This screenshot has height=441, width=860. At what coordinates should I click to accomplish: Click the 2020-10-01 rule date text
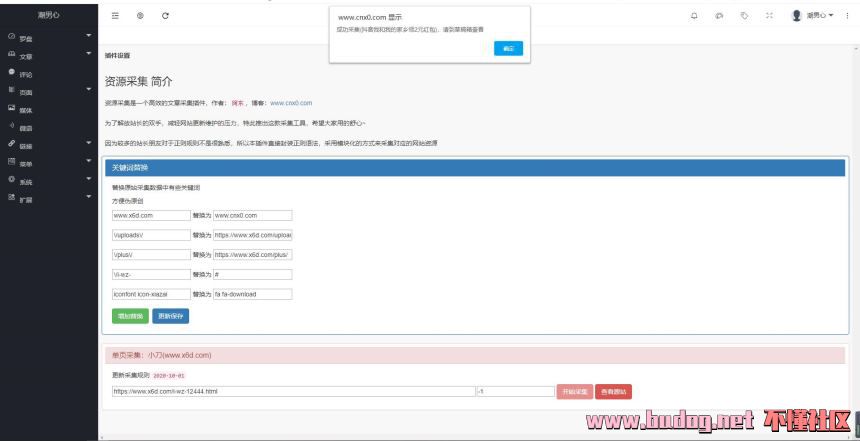click(x=169, y=376)
